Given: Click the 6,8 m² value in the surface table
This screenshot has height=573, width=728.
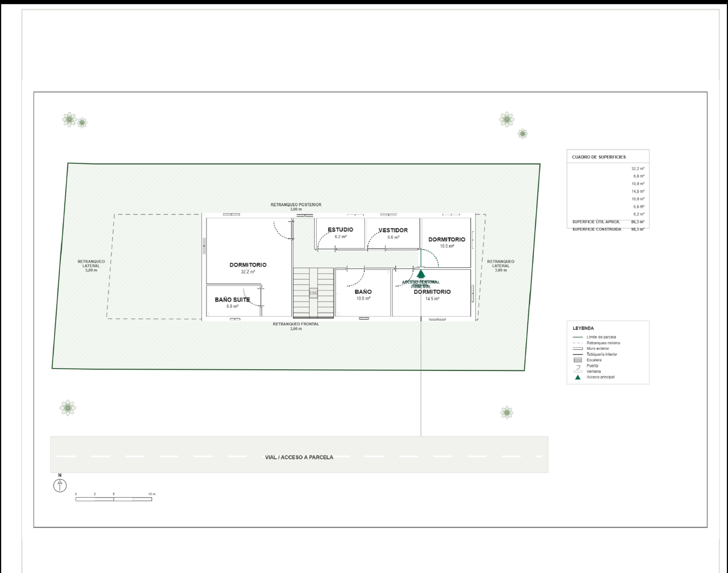Looking at the screenshot, I should tap(639, 176).
